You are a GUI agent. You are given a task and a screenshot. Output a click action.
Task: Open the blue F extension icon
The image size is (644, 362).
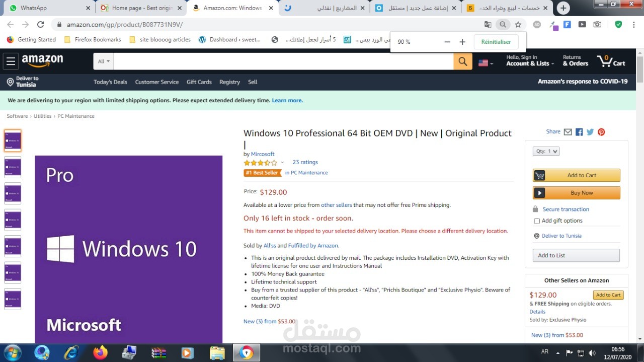[567, 24]
